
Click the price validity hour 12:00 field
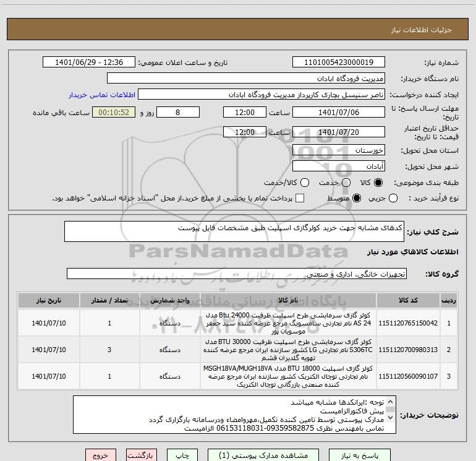pyautogui.click(x=245, y=132)
